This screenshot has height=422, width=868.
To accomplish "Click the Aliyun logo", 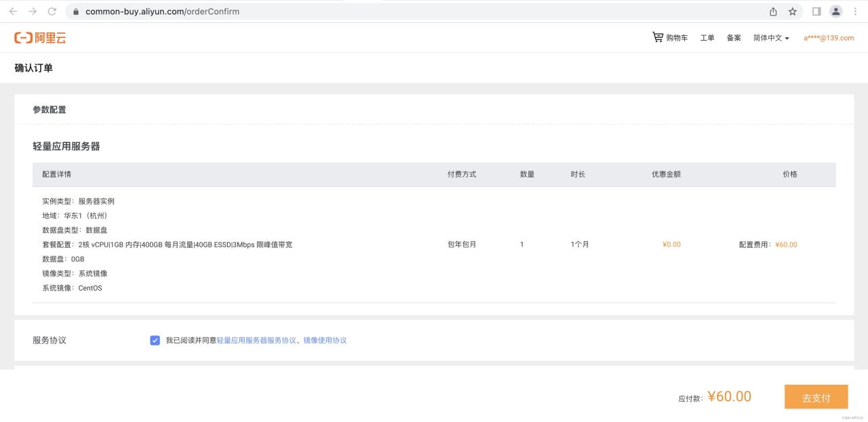I will (40, 38).
